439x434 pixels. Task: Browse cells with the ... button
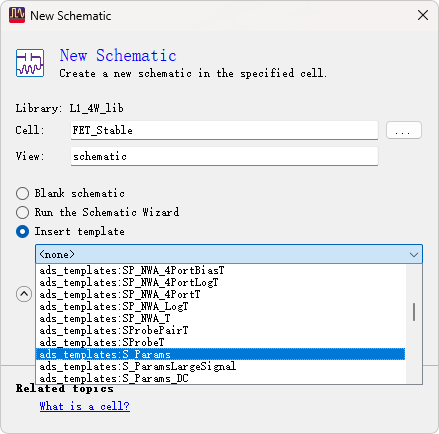(x=404, y=130)
